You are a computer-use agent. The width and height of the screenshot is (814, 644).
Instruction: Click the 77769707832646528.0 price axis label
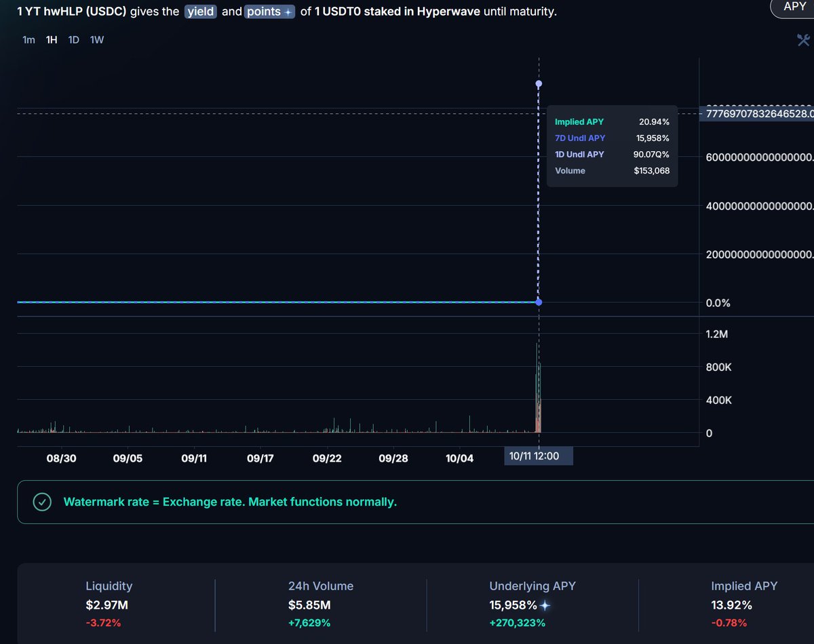coord(758,114)
